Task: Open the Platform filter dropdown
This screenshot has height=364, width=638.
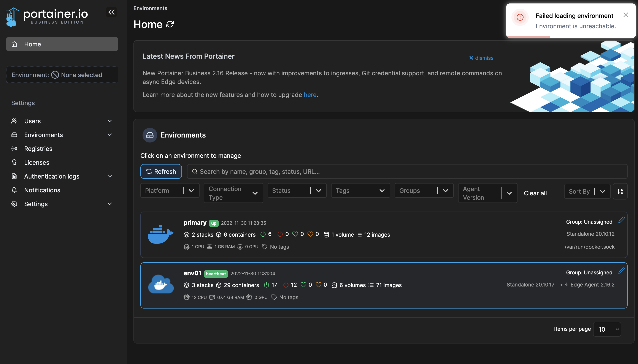Action: click(x=170, y=190)
